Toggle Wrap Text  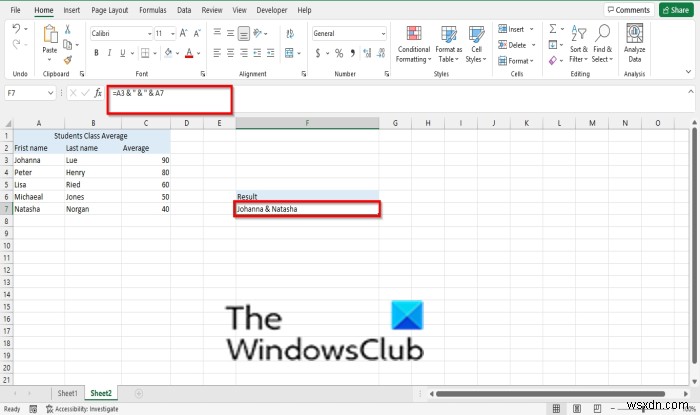coord(290,33)
